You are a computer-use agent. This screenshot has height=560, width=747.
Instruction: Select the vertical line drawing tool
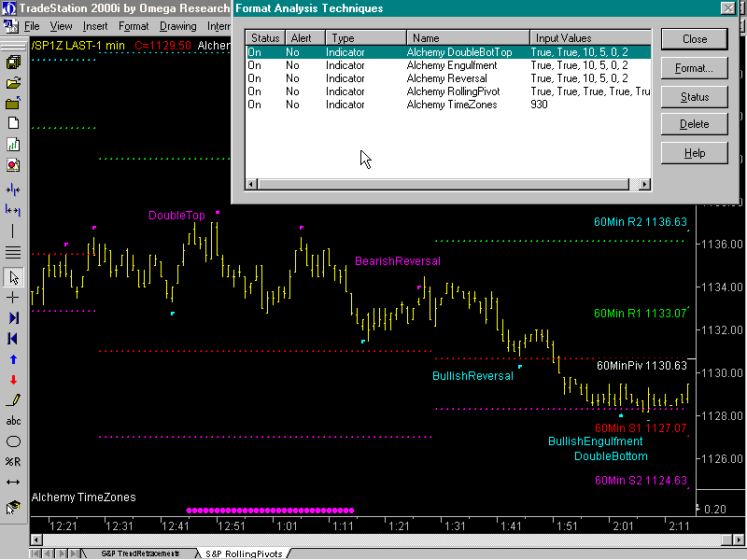[13, 231]
